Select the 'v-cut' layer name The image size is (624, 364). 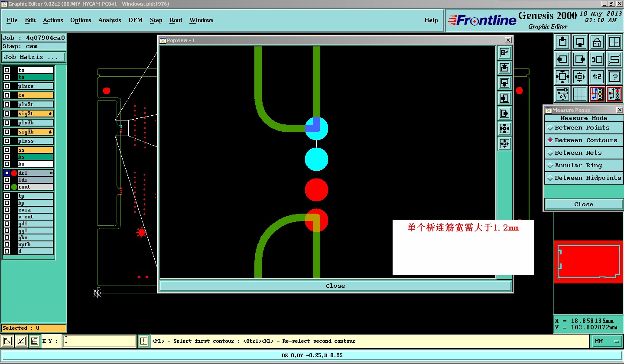pos(36,217)
